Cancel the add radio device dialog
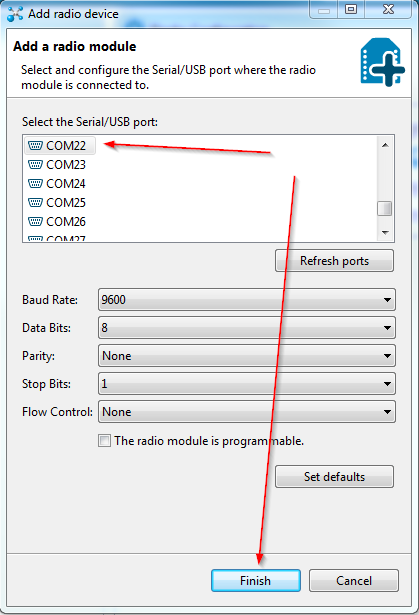The height and width of the screenshot is (615, 419). point(354,580)
